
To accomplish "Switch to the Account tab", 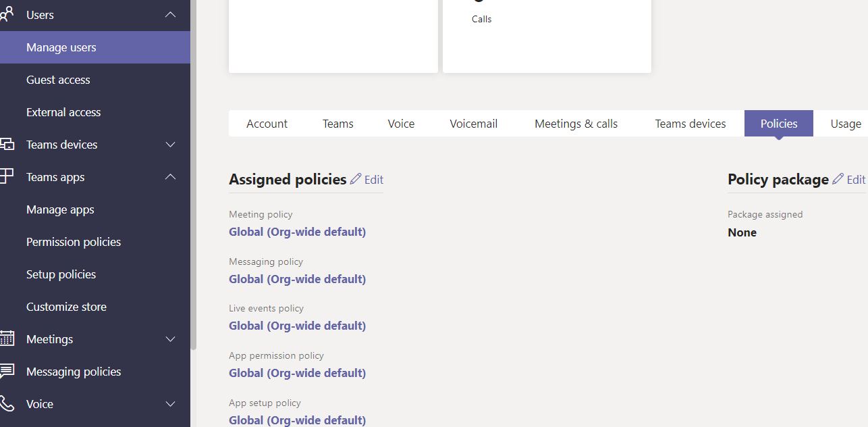I will coord(267,124).
